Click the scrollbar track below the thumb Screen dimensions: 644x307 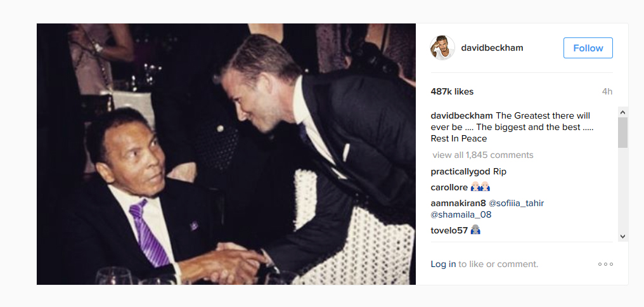coord(622,190)
